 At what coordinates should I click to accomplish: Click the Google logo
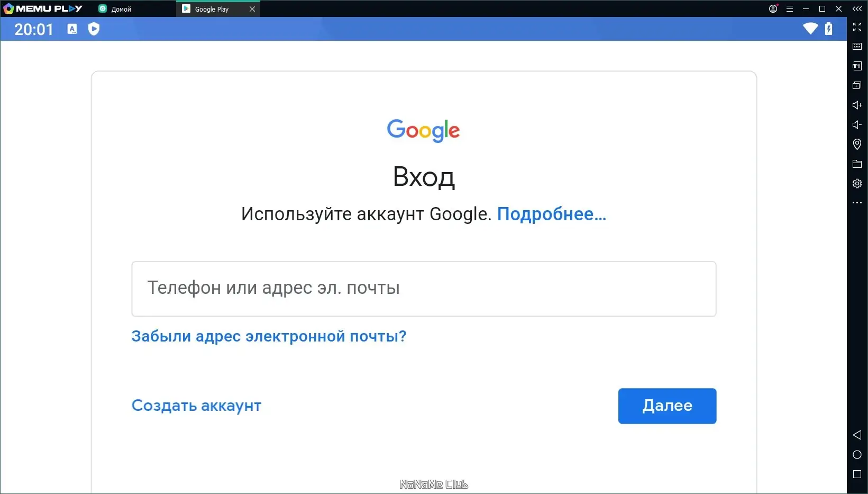pyautogui.click(x=423, y=130)
